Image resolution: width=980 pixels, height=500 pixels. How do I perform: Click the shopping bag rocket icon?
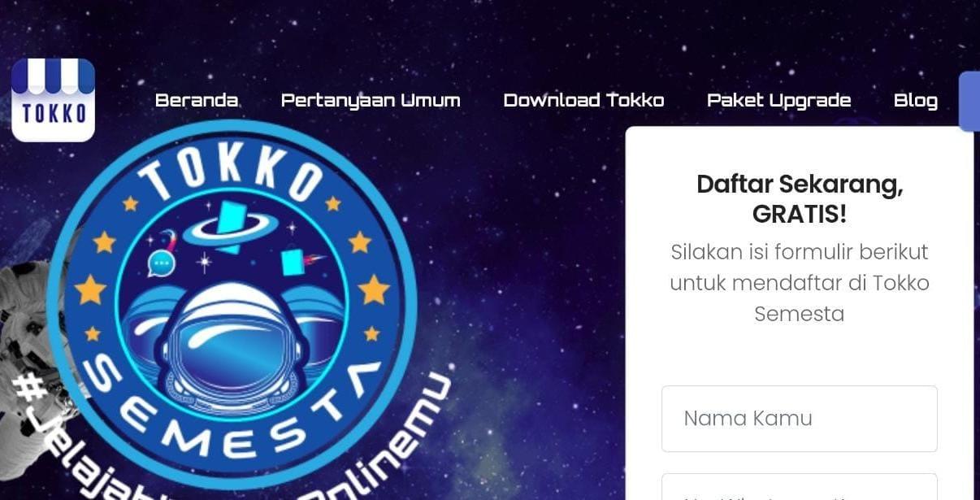click(x=298, y=261)
